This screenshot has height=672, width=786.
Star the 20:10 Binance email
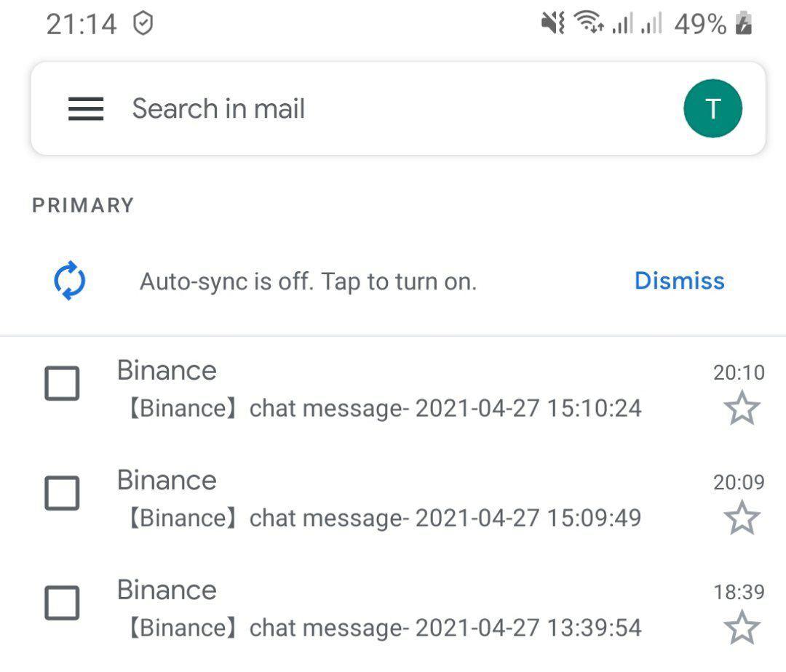click(x=742, y=409)
